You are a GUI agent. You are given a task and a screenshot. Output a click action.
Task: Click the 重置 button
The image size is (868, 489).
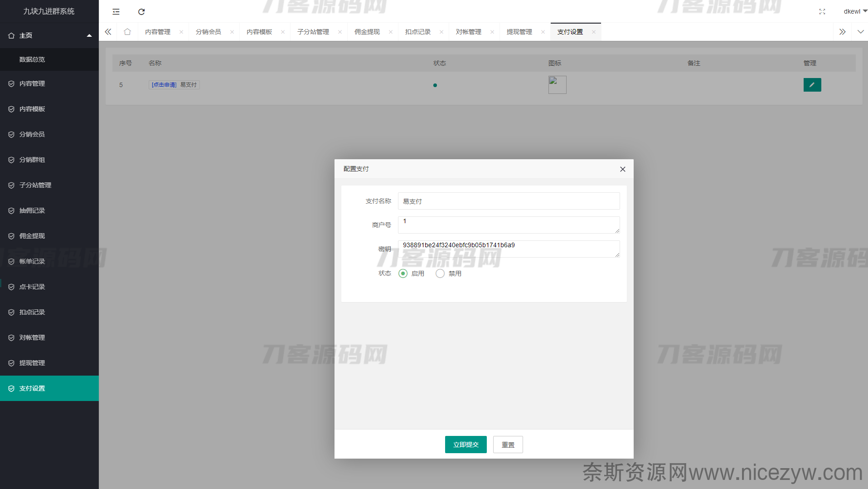[508, 445]
